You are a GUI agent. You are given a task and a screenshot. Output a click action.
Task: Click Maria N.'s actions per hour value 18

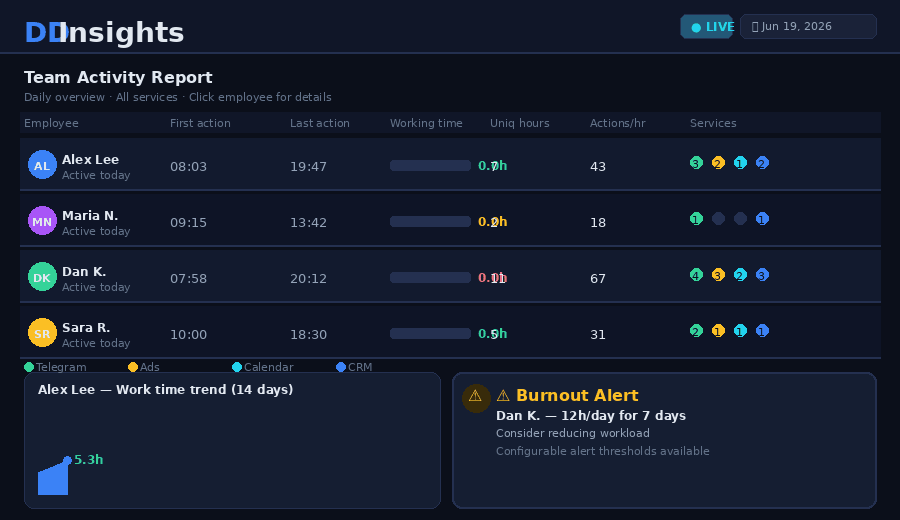click(598, 223)
